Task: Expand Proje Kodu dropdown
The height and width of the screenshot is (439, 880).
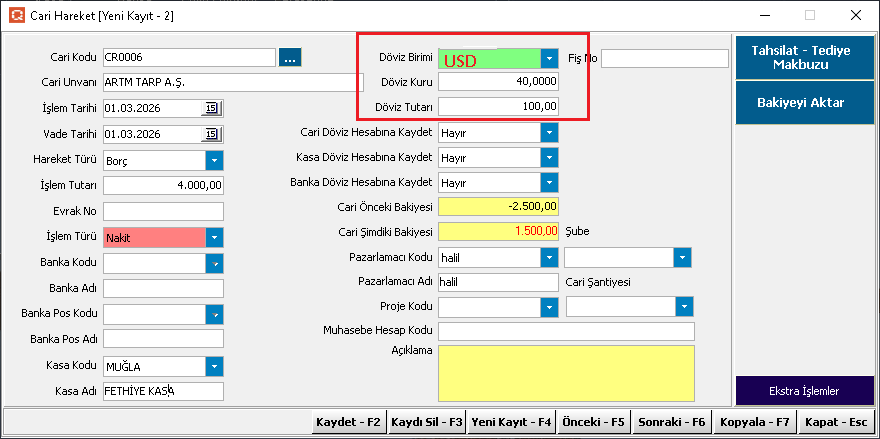Action: pyautogui.click(x=549, y=307)
